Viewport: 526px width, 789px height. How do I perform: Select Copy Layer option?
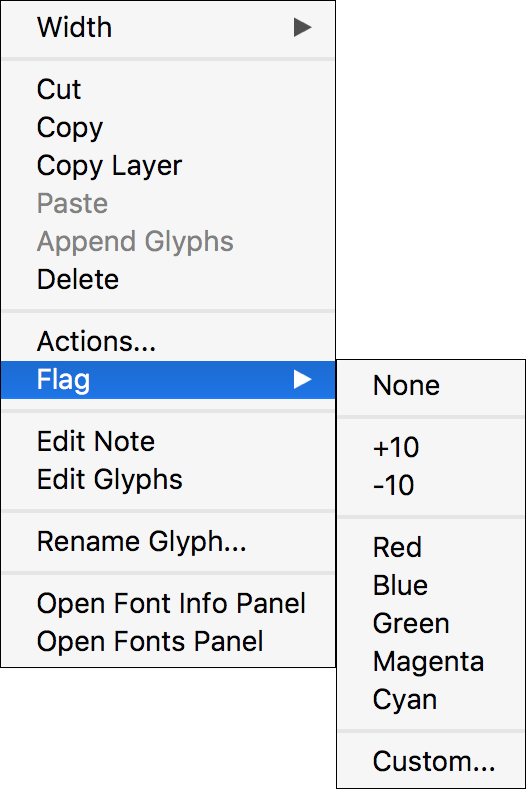pos(168,166)
